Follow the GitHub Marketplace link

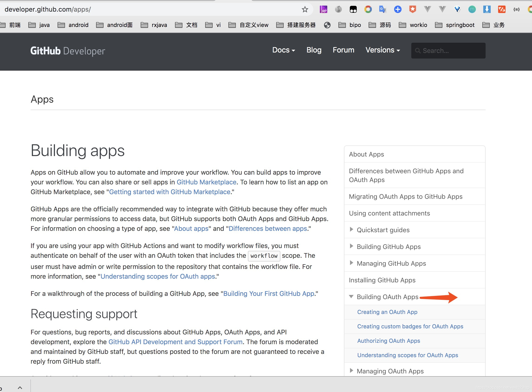[206, 182]
